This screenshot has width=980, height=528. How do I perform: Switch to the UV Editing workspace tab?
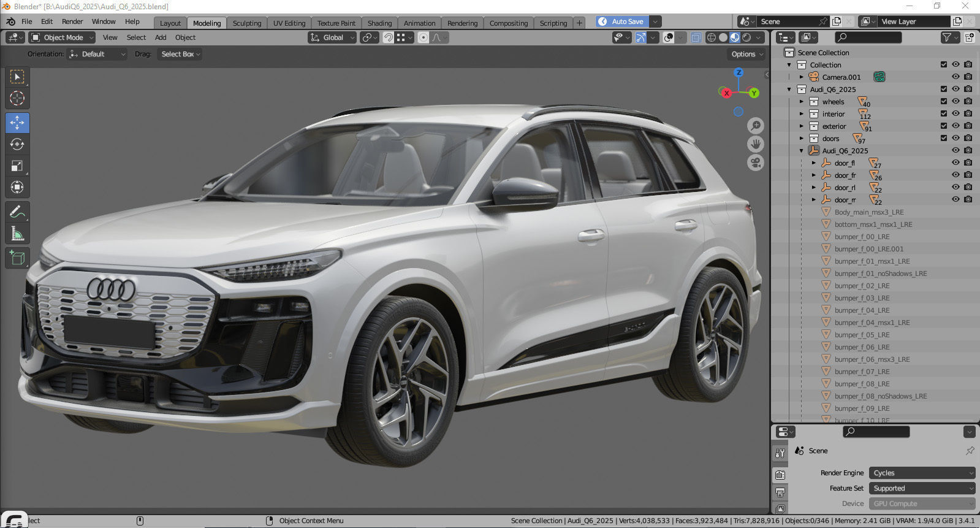[289, 23]
